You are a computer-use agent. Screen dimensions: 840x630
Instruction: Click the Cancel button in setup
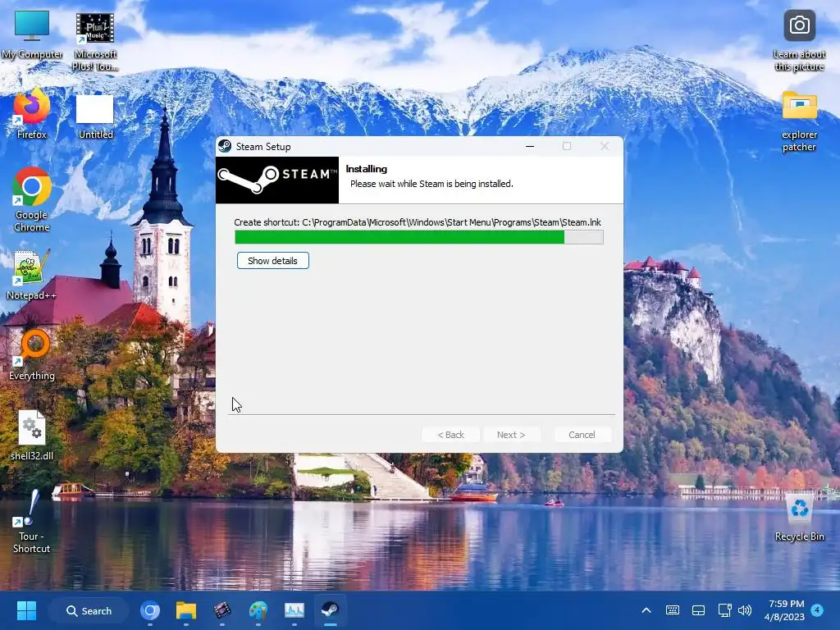582,435
